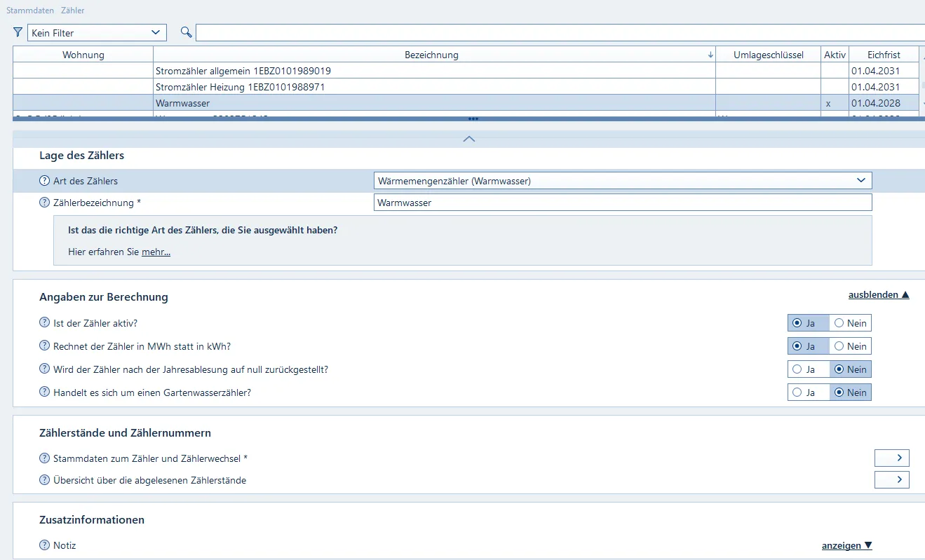Screen dimensions: 925x560
Task: Choose Ja for Gartenwasserzähler
Action: point(797,392)
